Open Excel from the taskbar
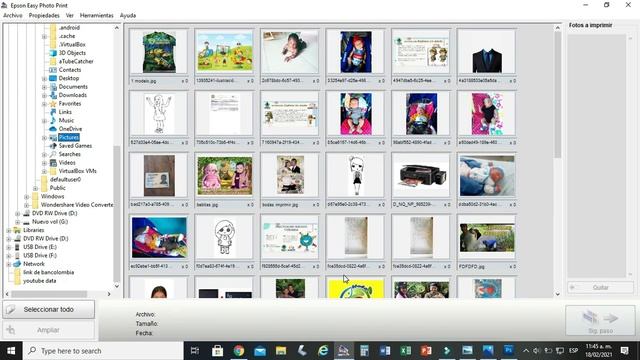 click(x=406, y=351)
